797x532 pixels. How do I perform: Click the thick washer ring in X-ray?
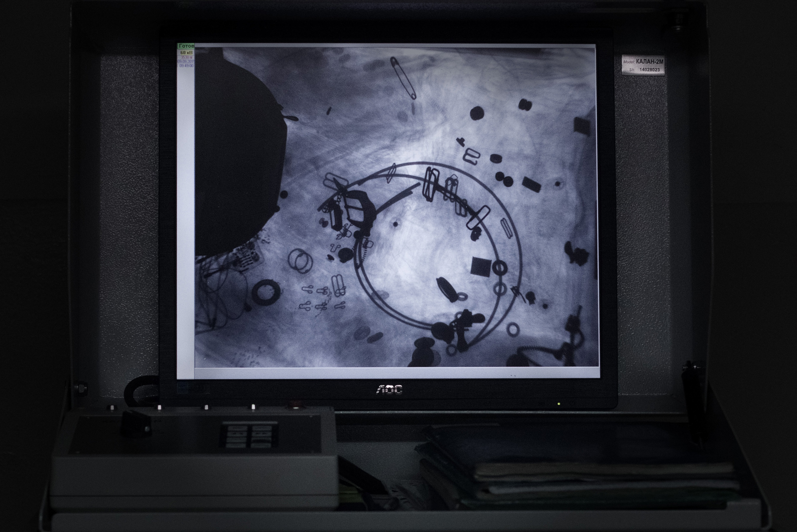click(x=265, y=291)
